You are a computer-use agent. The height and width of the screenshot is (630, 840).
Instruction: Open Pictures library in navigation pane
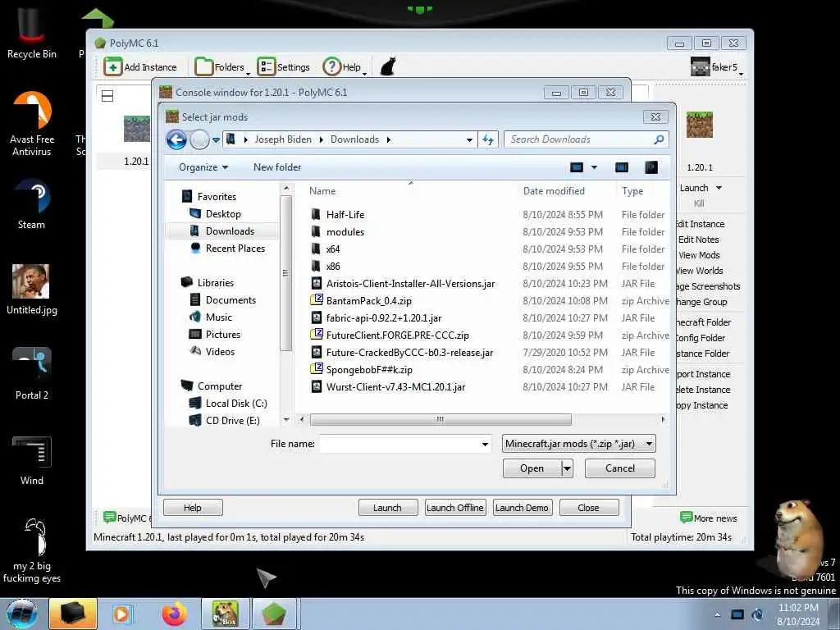pyautogui.click(x=223, y=335)
